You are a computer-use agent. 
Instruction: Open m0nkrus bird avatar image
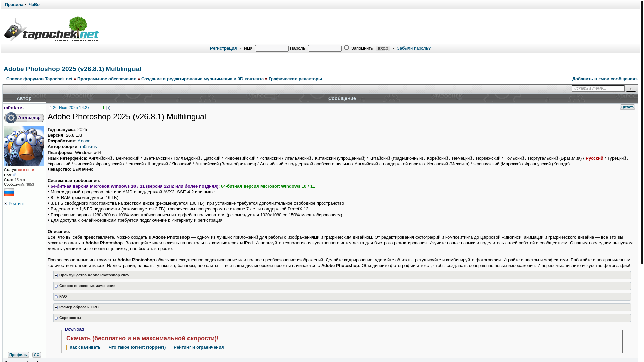pos(24,146)
